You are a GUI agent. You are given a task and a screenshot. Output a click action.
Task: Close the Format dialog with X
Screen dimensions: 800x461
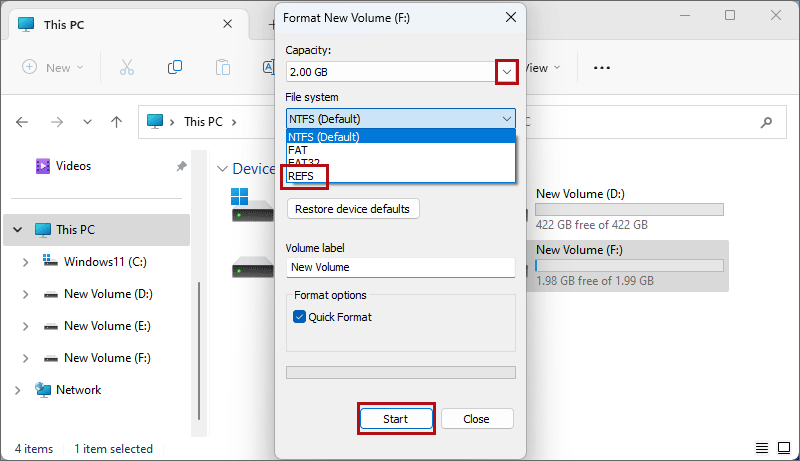(x=510, y=17)
